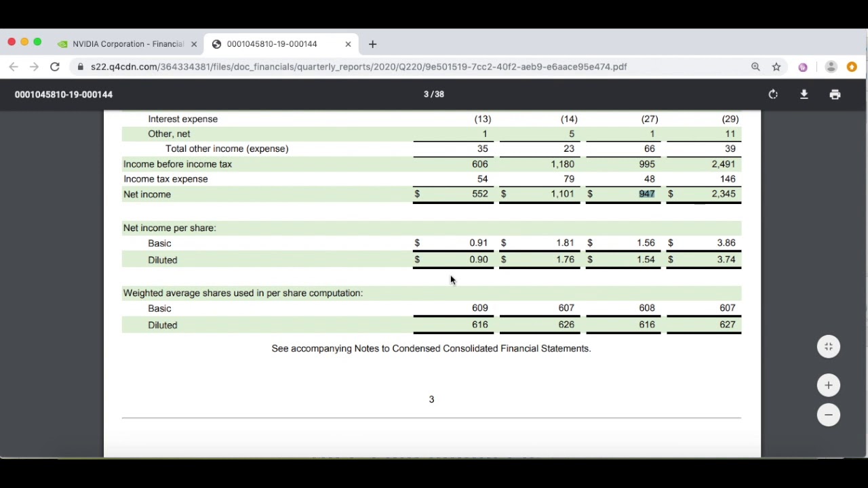
Task: Open the zoom magnifier in the address bar
Action: click(755, 66)
